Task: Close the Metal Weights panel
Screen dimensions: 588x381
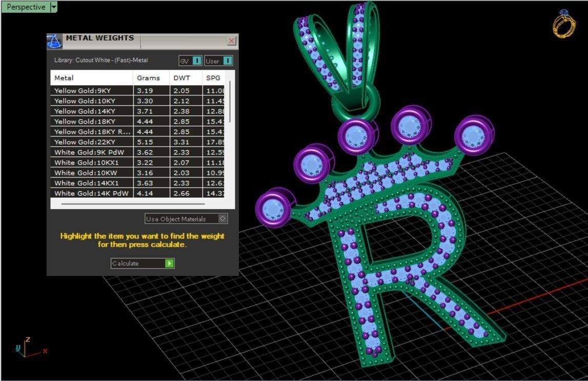Action: (x=231, y=41)
